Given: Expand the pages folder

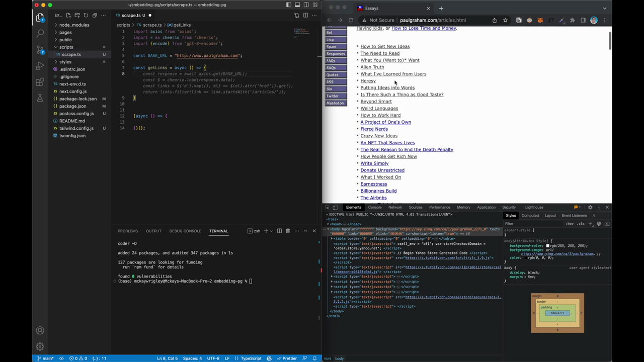Looking at the screenshot, I should [65, 32].
